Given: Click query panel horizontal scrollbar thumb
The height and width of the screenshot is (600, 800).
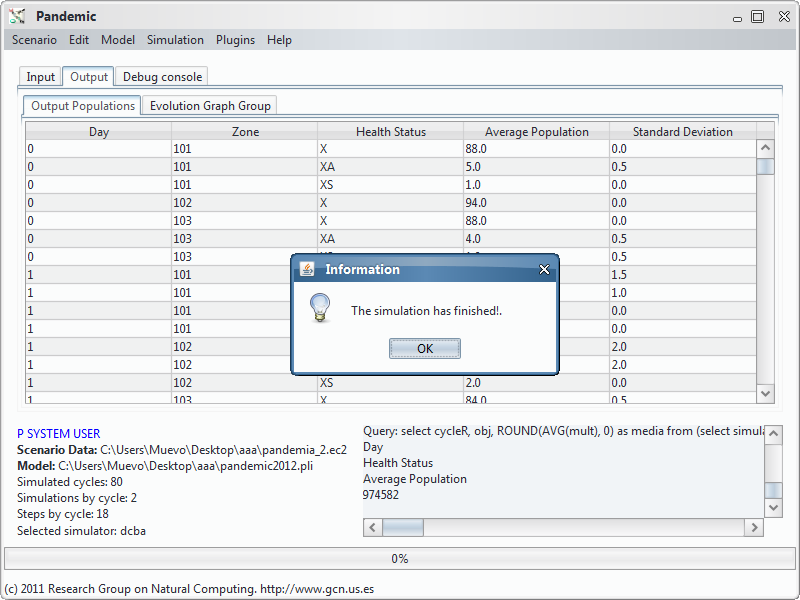Looking at the screenshot, I should coord(403,528).
